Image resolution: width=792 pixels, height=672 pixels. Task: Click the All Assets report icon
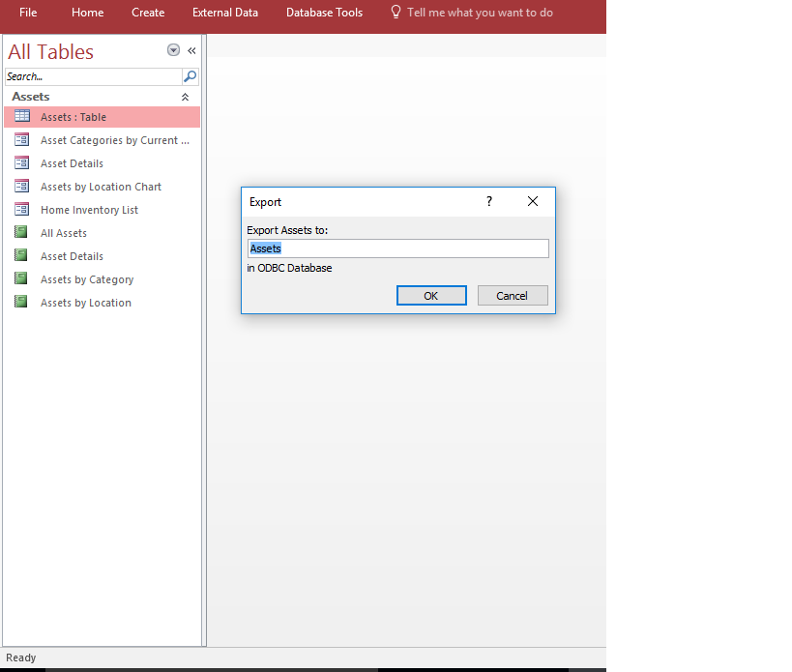point(20,232)
